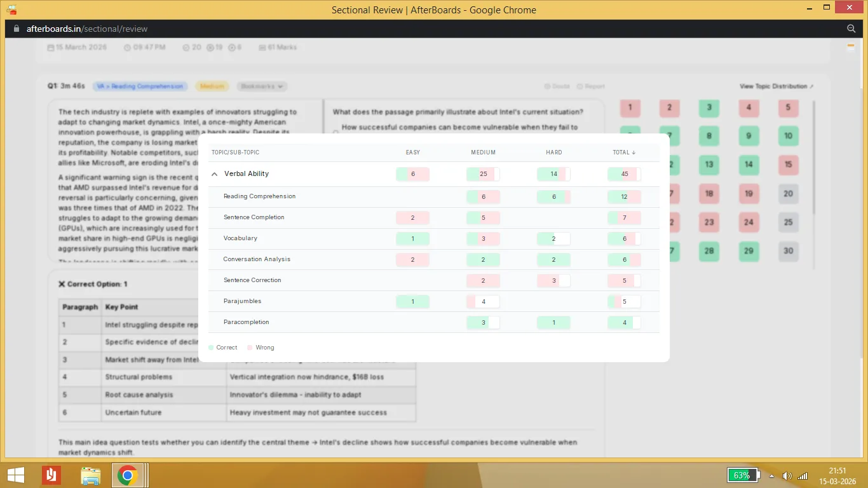Image resolution: width=868 pixels, height=488 pixels.
Task: Show hidden system tray icons arrow
Action: pyautogui.click(x=772, y=476)
